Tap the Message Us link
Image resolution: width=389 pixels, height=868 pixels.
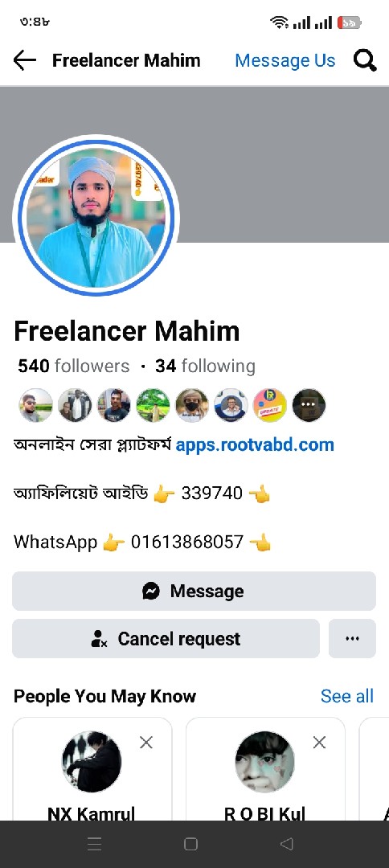coord(285,60)
